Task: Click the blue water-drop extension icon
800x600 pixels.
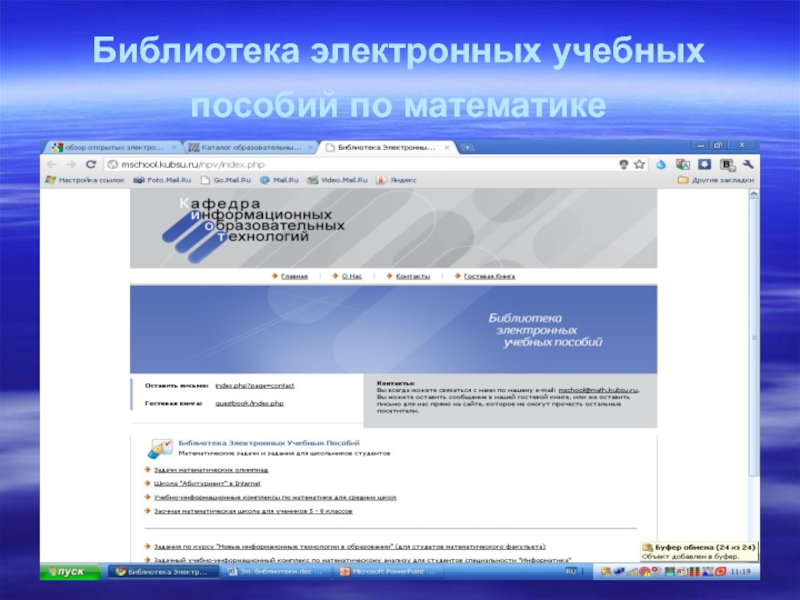Action: coord(661,164)
